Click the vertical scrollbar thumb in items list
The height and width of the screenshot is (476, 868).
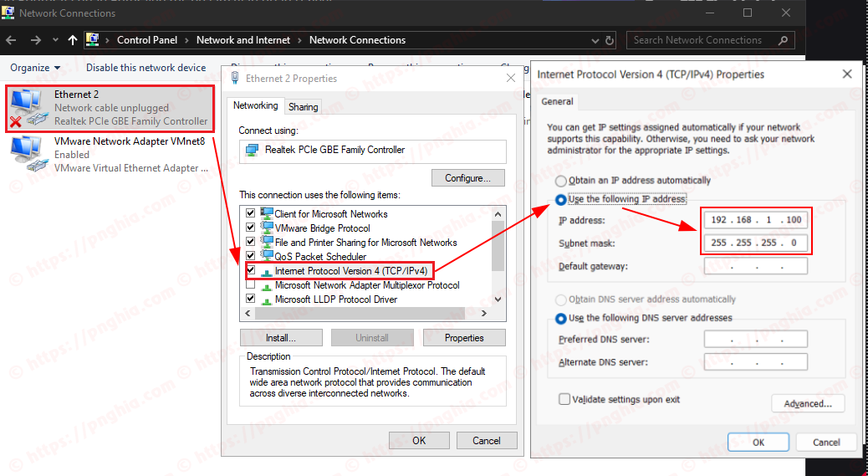click(x=498, y=244)
